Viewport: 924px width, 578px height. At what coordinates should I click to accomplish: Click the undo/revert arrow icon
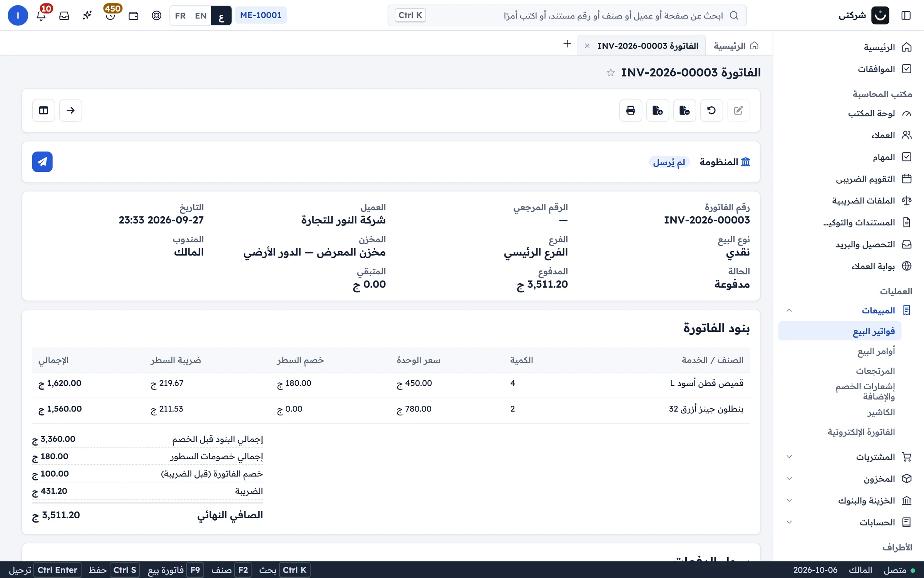click(x=711, y=111)
